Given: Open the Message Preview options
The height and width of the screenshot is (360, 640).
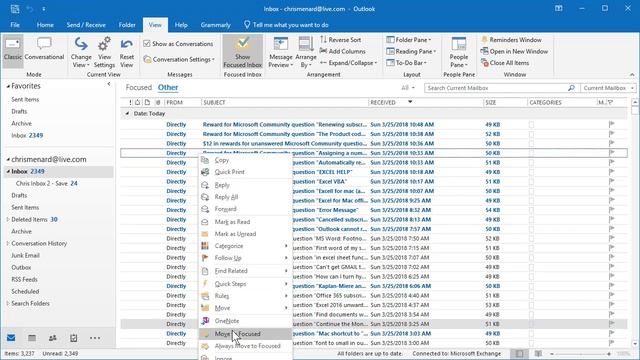Looking at the screenshot, I should (x=280, y=53).
